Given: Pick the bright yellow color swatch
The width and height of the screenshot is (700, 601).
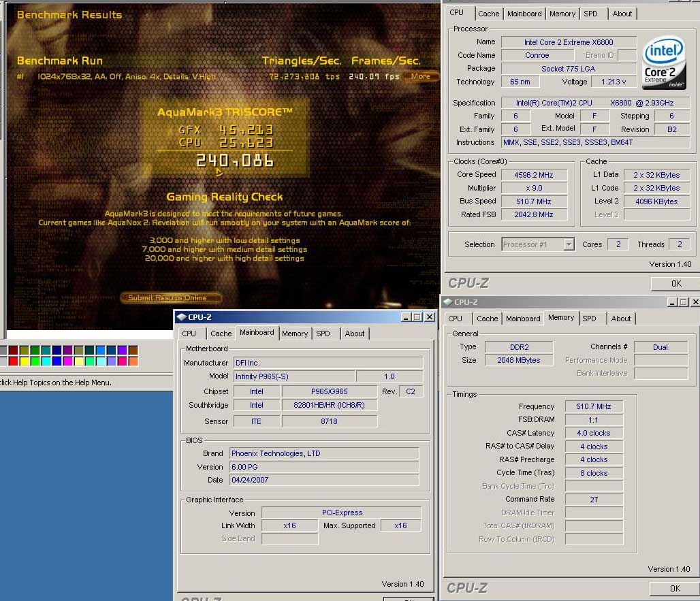Looking at the screenshot, I should click(24, 361).
